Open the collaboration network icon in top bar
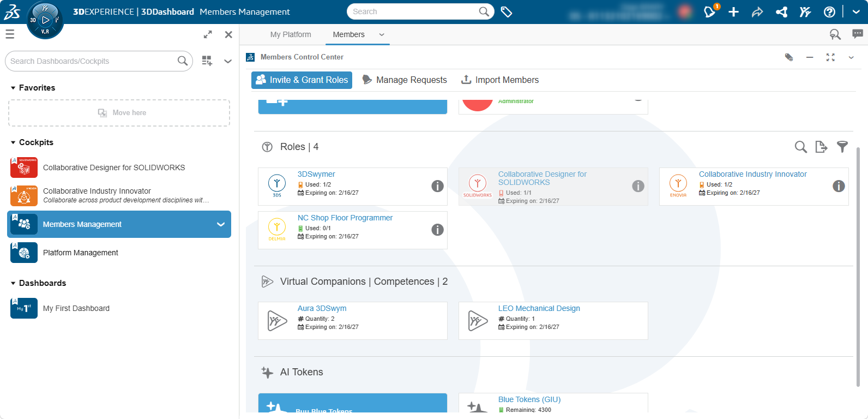Viewport: 868px width, 419px height. click(x=782, y=12)
